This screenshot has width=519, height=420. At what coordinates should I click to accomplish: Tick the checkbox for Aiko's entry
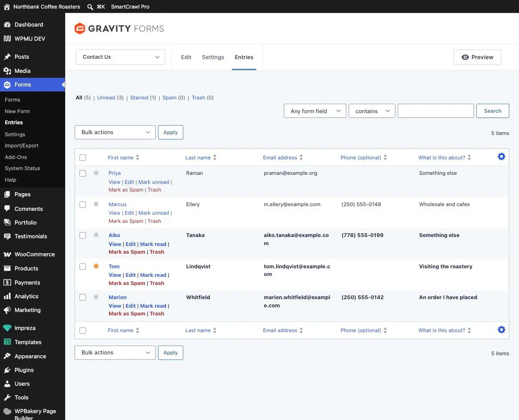point(83,235)
